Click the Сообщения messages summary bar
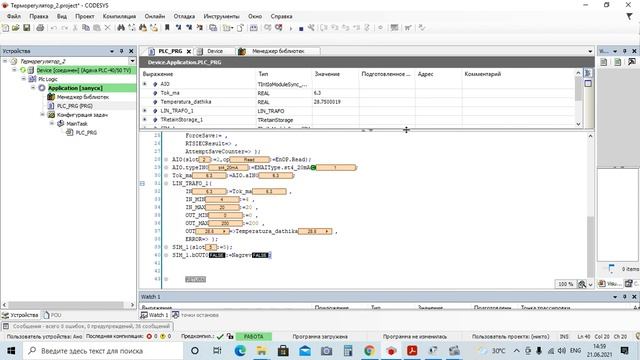The height and width of the screenshot is (360, 640). click(x=87, y=327)
